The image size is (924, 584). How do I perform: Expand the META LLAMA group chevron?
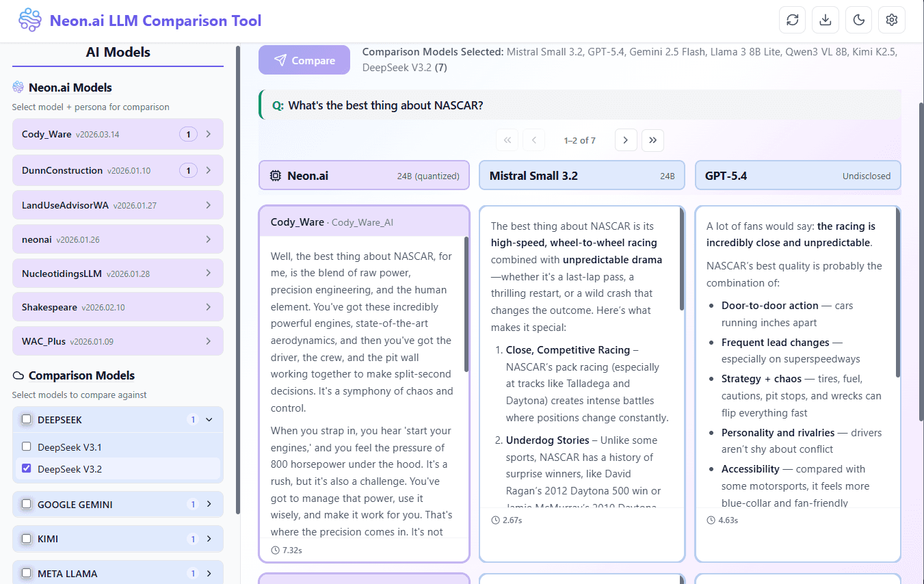209,573
